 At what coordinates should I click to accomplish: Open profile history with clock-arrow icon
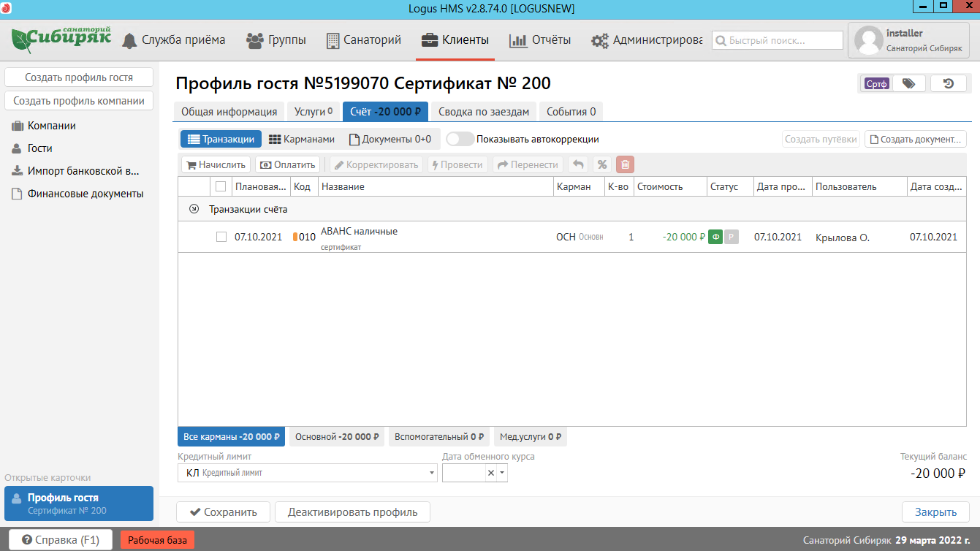(x=949, y=83)
